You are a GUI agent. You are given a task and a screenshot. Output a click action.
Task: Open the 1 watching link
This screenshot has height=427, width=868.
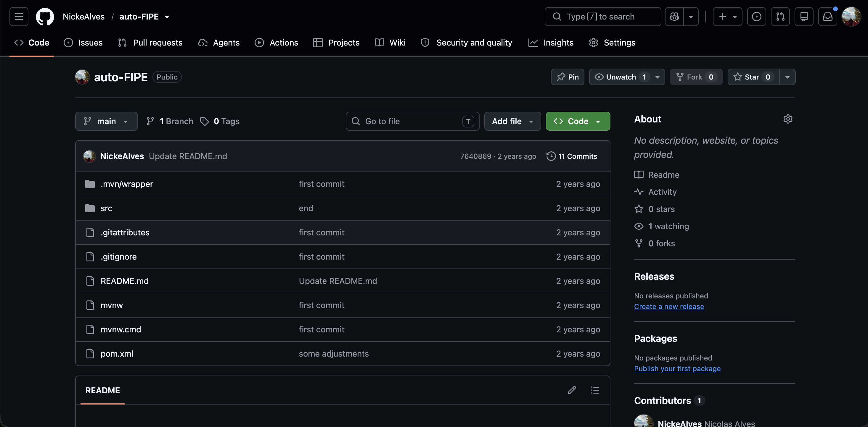(661, 226)
